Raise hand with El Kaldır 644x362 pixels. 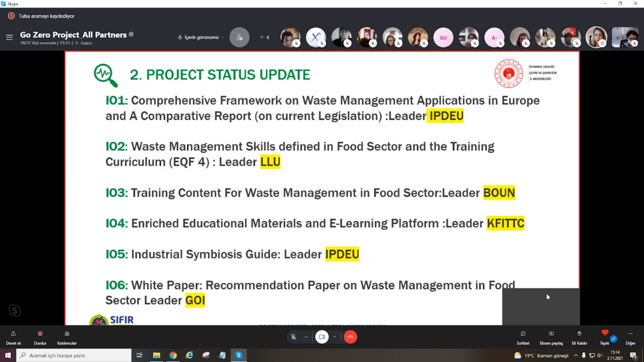579,334
